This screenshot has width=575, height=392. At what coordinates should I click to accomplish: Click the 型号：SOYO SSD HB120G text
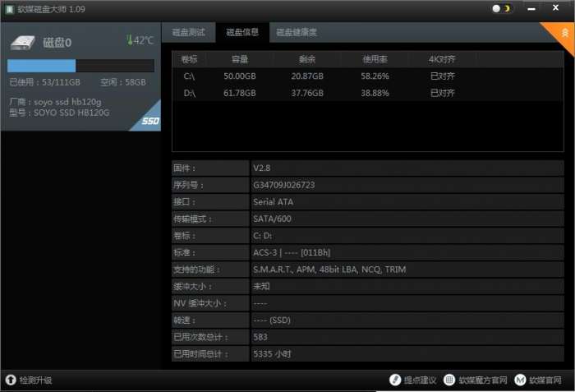[x=59, y=113]
